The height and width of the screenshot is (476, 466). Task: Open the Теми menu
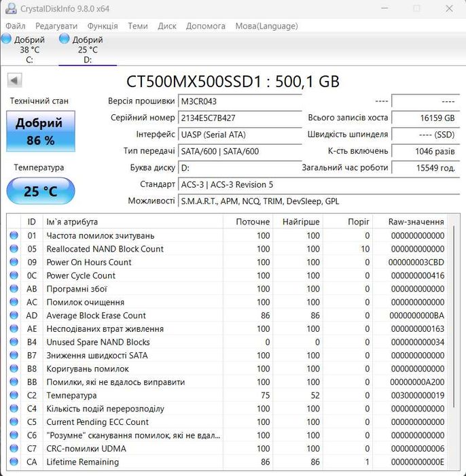pyautogui.click(x=138, y=26)
